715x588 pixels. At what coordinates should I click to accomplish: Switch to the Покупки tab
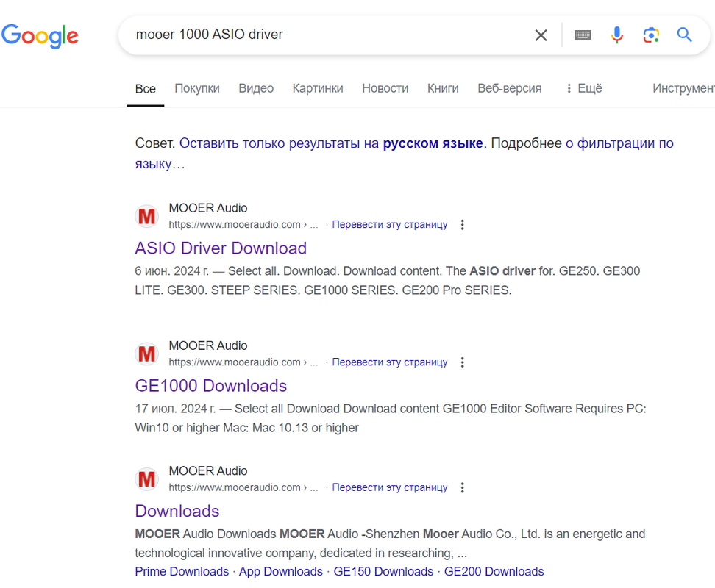(x=197, y=88)
